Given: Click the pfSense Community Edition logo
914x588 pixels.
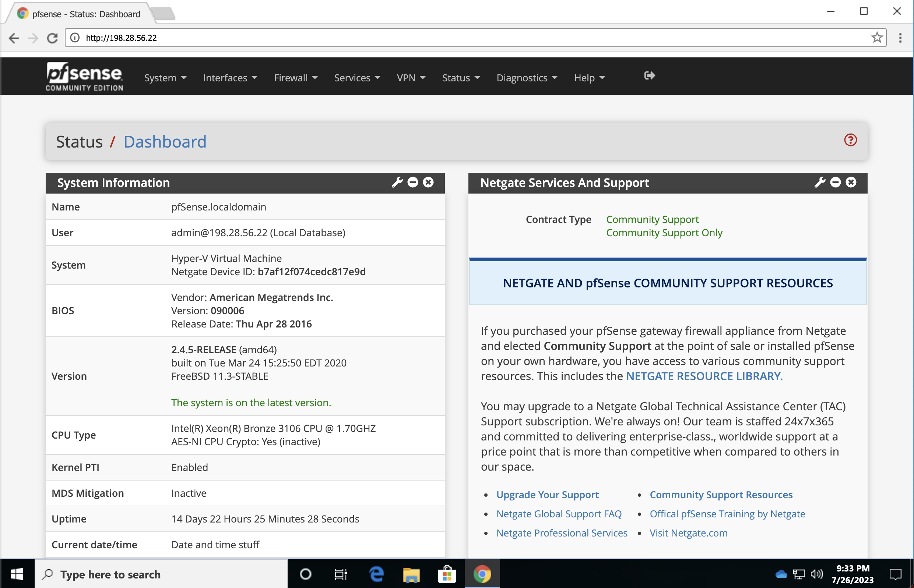Looking at the screenshot, I should (x=84, y=77).
